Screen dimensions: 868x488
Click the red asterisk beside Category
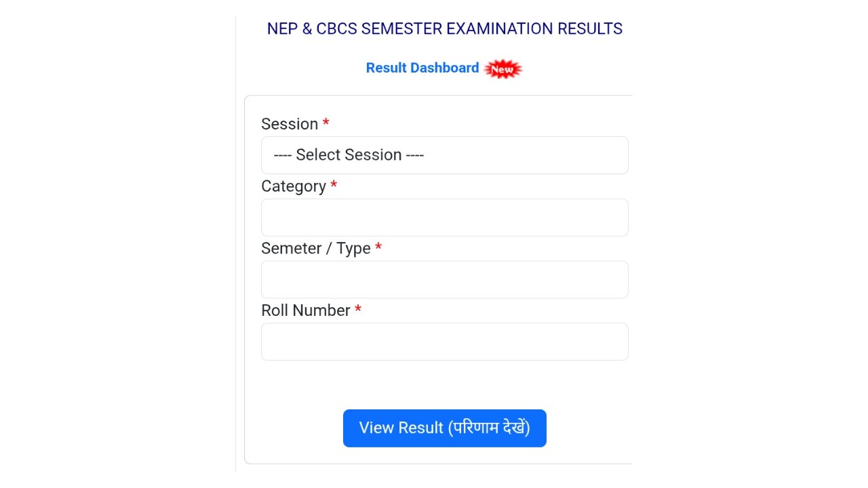[334, 186]
